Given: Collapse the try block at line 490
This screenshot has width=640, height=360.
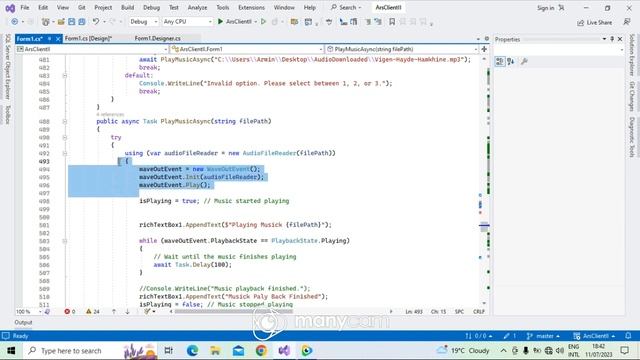Looking at the screenshot, I should [x=64, y=138].
